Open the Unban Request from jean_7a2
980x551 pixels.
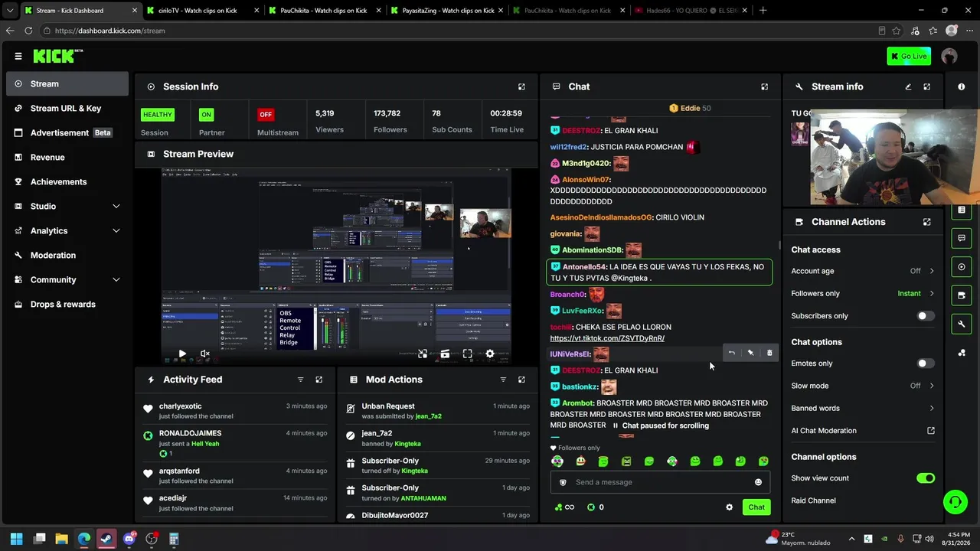pyautogui.click(x=437, y=411)
